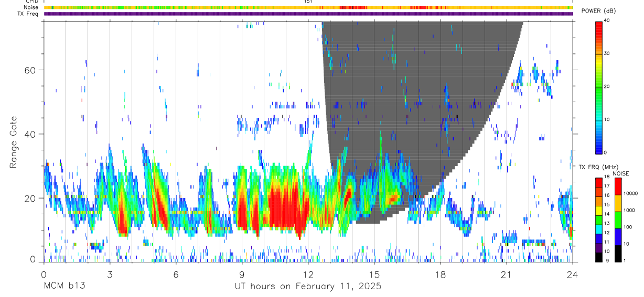Pick the blue segment of the NOISE bar
The image size is (644, 297).
[618, 237]
